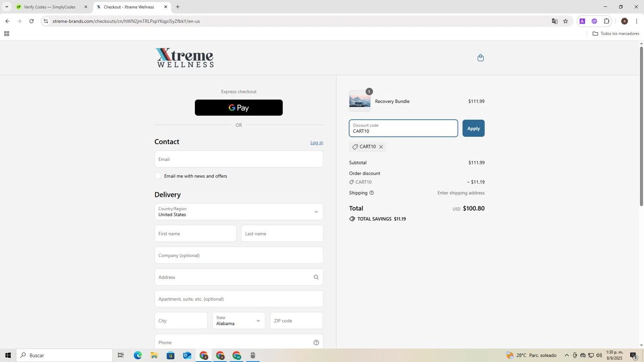Screen dimensions: 644x362
Task: Focus the First name field
Action: pyautogui.click(x=195, y=234)
